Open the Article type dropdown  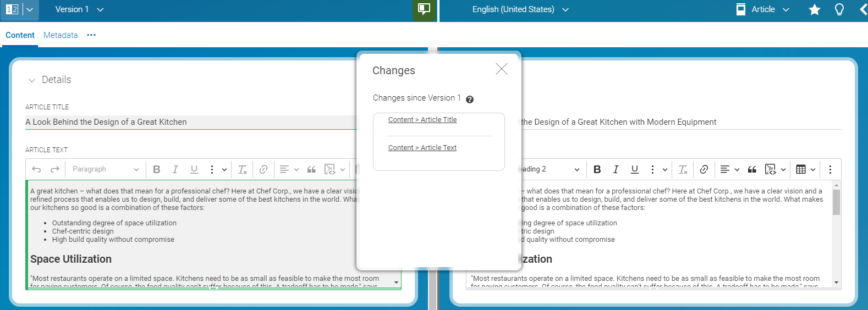pyautogui.click(x=763, y=9)
